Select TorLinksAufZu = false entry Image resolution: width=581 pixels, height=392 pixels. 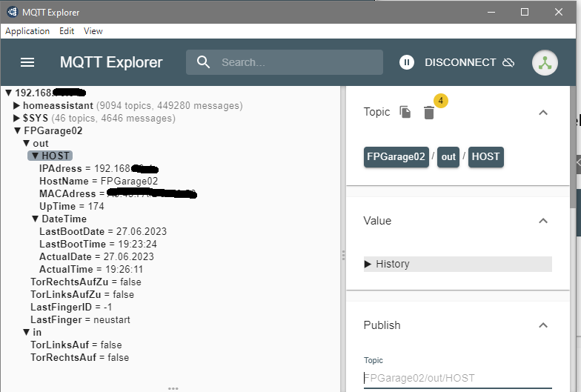(82, 295)
